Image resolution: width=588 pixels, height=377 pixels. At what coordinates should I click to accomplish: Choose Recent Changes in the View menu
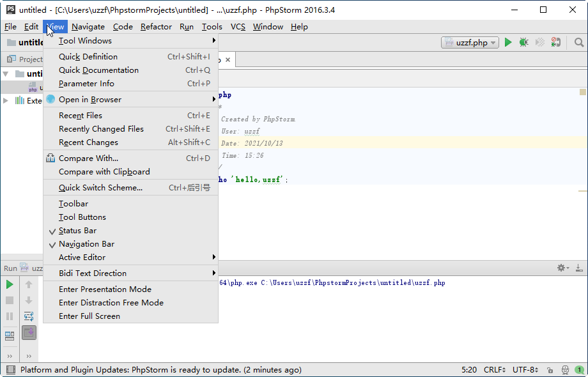130,142
